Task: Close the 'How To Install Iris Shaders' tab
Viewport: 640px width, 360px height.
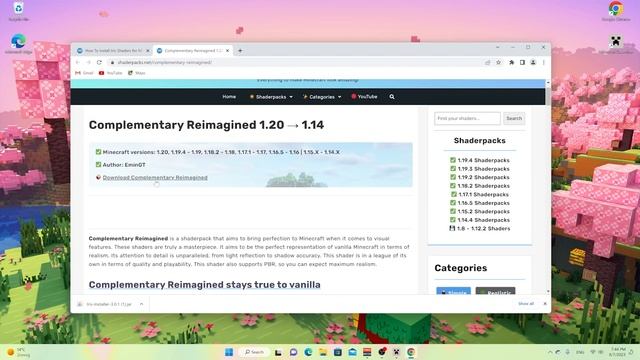Action: tap(148, 51)
